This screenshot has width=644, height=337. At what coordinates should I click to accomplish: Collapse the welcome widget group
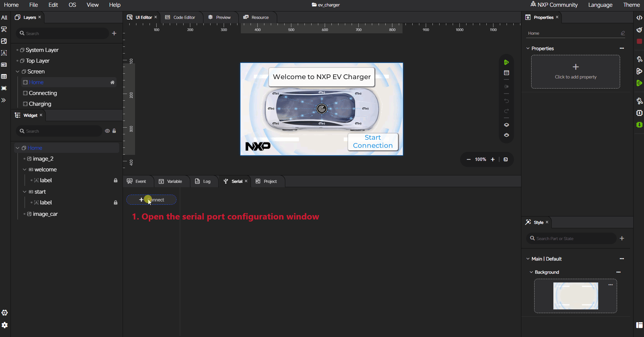click(x=24, y=170)
